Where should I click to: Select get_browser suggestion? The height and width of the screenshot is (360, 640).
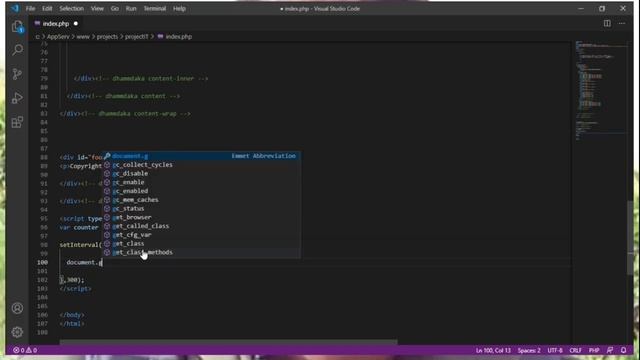point(201,218)
